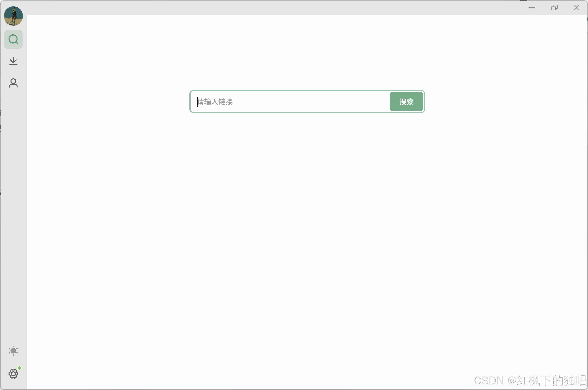Click the placeholder text 请输入链接

(215, 102)
